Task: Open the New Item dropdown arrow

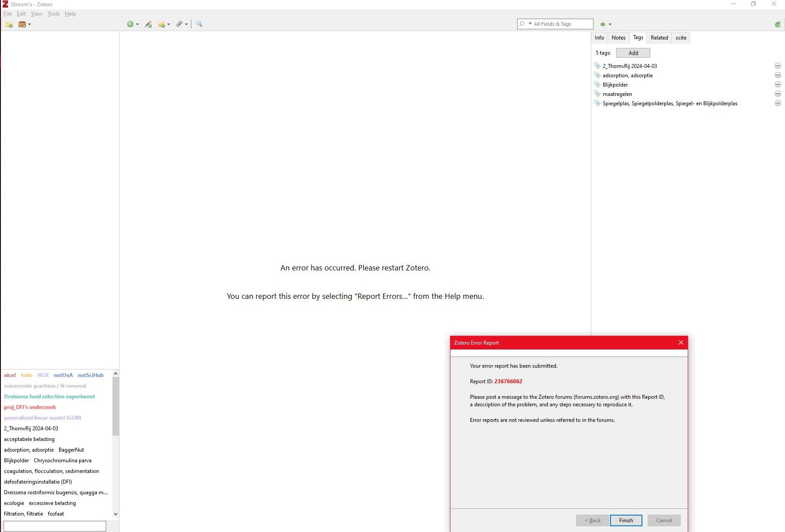Action: [x=137, y=24]
